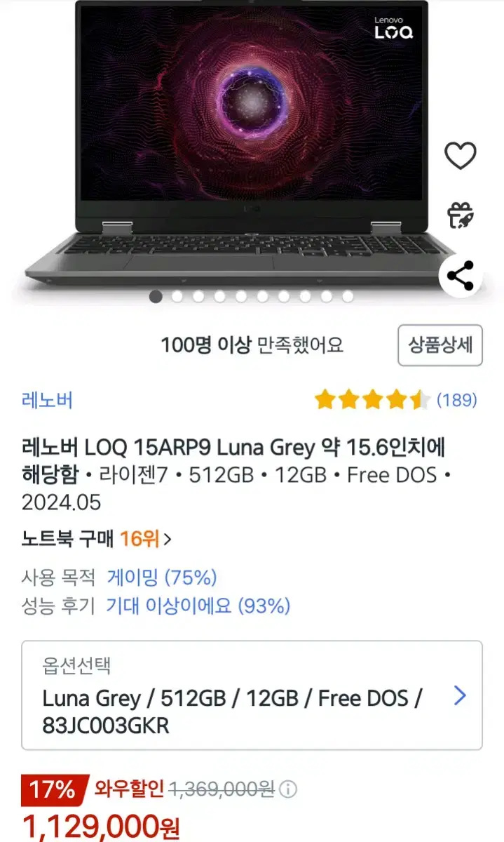Select the first carousel dot indicator
This screenshot has width=504, height=842.
(156, 297)
